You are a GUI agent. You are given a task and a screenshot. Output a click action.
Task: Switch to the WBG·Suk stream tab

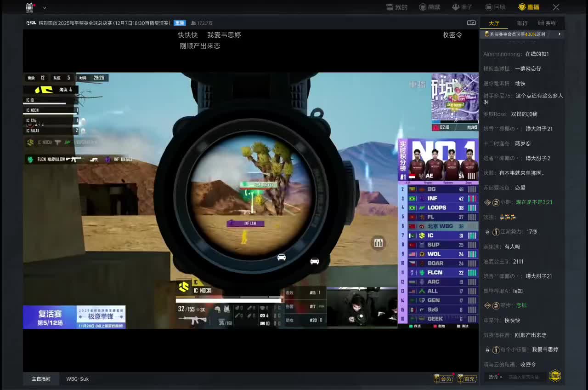point(77,379)
